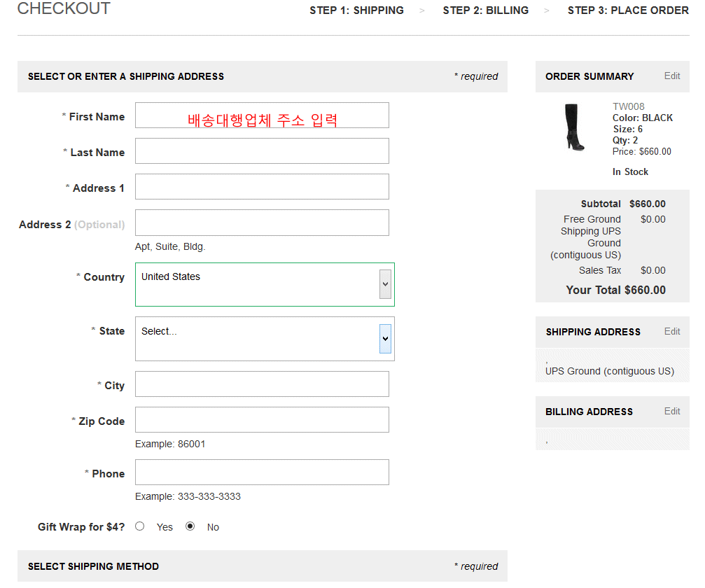705x588 pixels.
Task: Edit the Order Summary
Action: [671, 76]
